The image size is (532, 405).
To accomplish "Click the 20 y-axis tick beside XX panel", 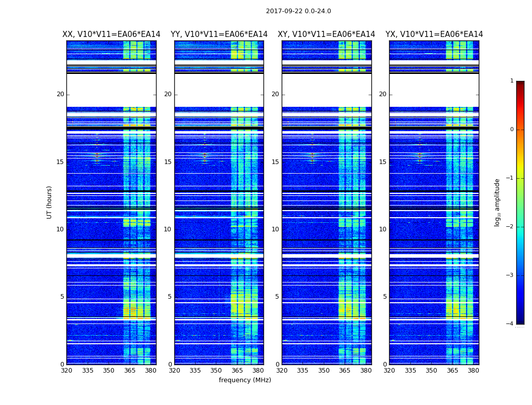I will point(60,94).
